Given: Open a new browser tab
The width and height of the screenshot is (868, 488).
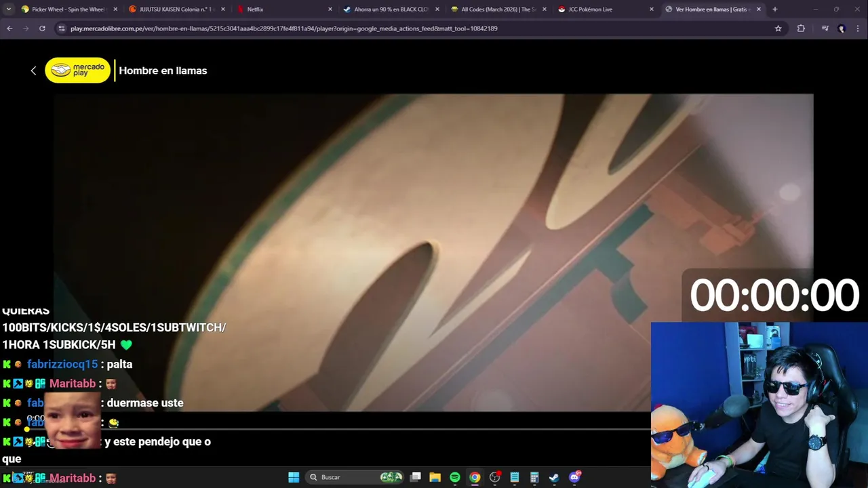Looking at the screenshot, I should click(775, 9).
